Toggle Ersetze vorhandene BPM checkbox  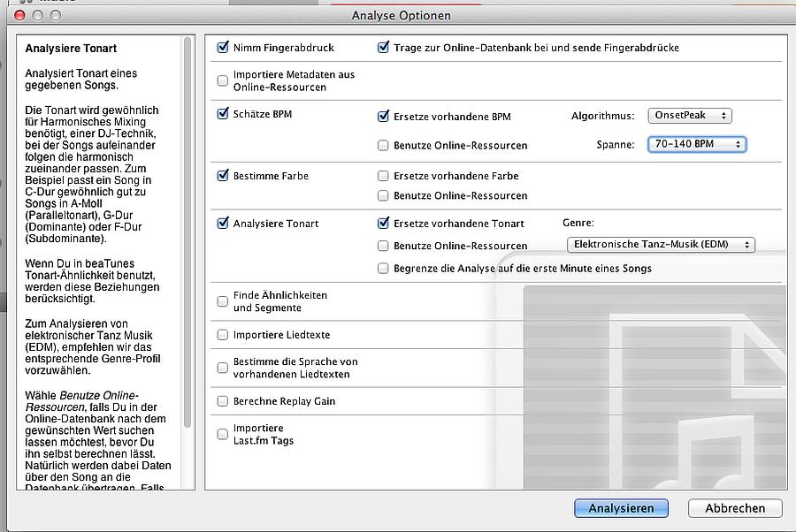383,117
